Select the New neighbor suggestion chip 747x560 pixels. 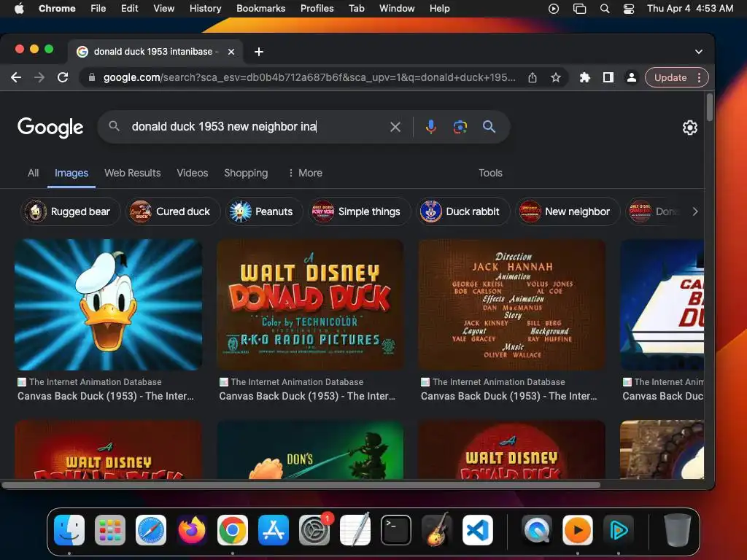click(567, 211)
